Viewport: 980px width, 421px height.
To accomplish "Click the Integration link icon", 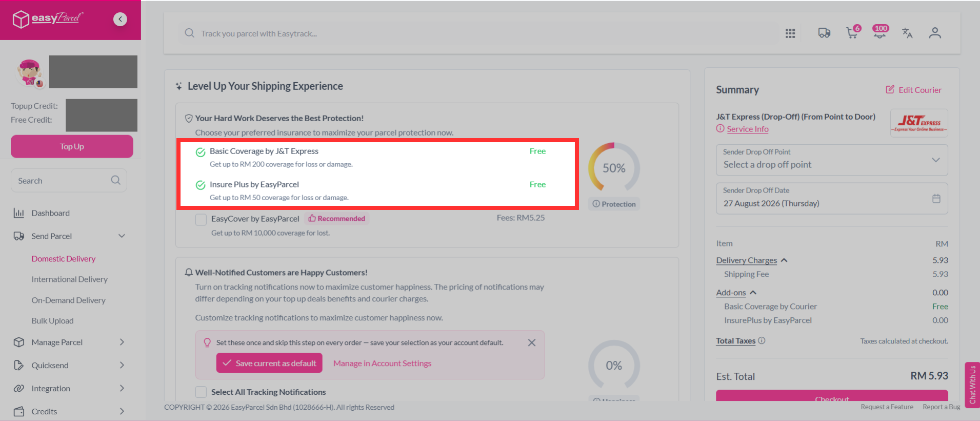I will click(x=19, y=388).
